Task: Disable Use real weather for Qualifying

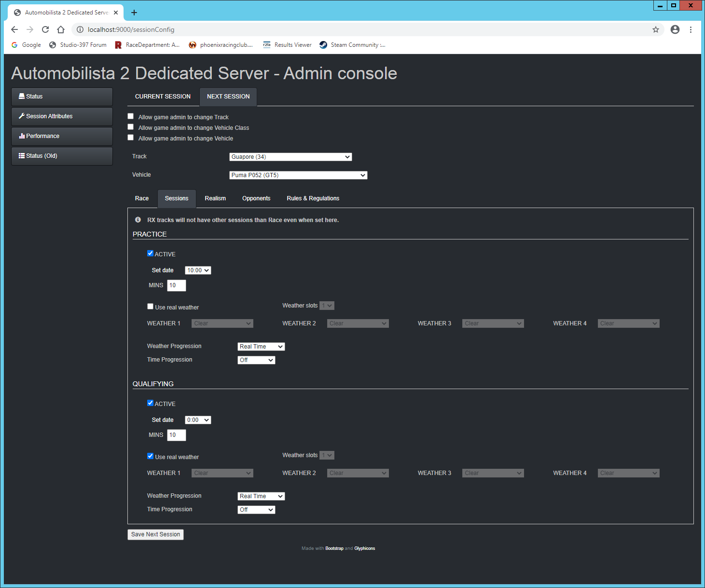Action: click(x=150, y=456)
